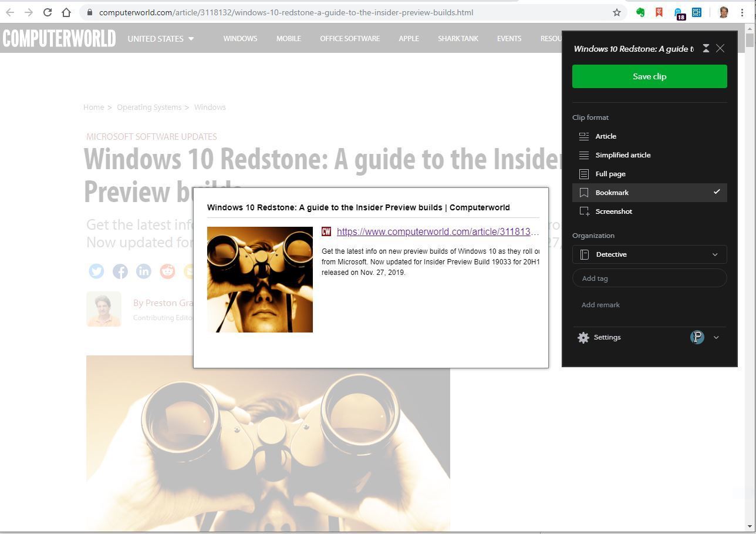Image resolution: width=756 pixels, height=534 pixels.
Task: Click the Simplified article format icon
Action: coord(583,155)
